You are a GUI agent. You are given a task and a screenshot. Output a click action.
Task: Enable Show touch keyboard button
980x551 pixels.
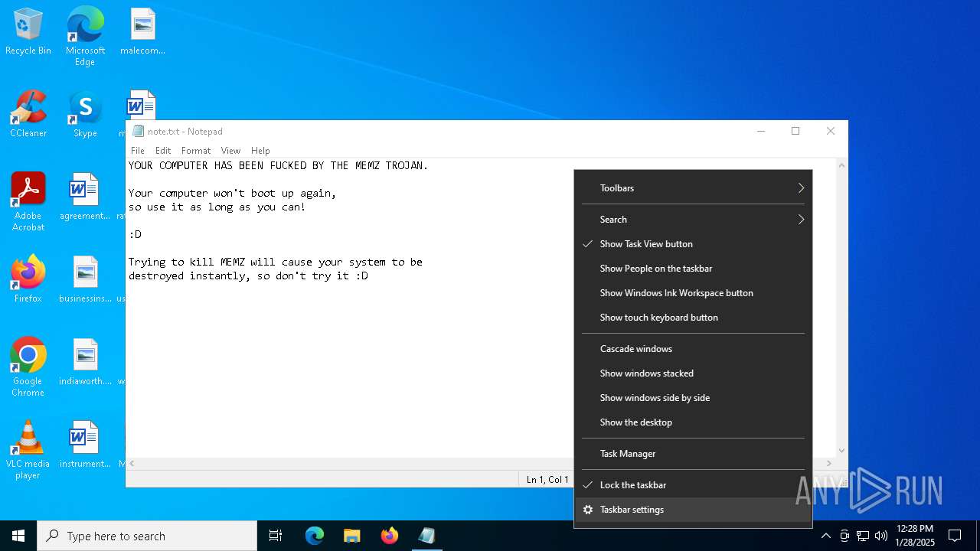693,318
